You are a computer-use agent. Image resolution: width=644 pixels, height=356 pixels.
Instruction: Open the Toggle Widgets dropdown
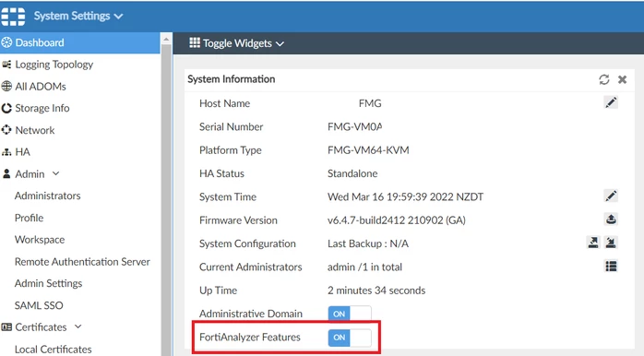coord(236,43)
